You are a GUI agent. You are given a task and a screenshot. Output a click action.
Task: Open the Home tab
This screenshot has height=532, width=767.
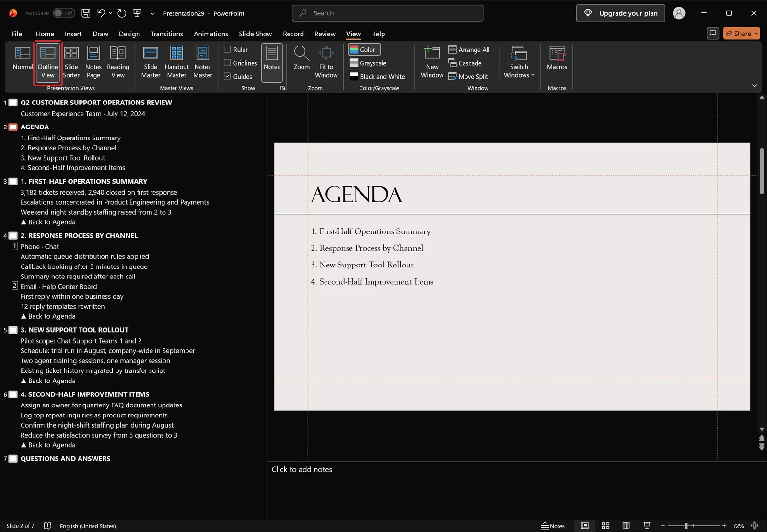[x=45, y=34]
